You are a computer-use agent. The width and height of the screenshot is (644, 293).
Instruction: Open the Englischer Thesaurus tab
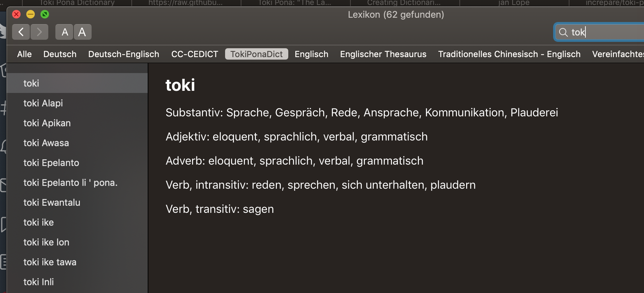[x=383, y=54]
